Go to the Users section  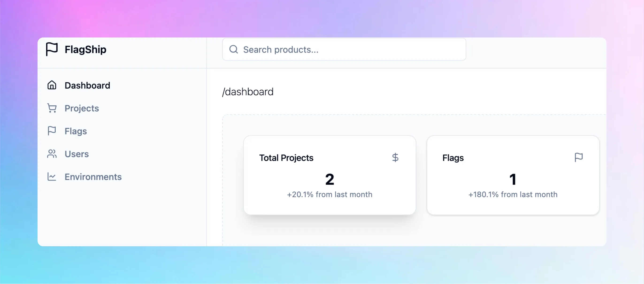pyautogui.click(x=77, y=154)
